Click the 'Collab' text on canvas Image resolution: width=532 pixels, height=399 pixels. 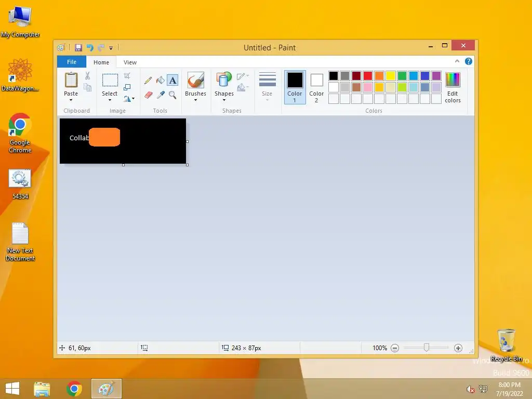point(79,138)
